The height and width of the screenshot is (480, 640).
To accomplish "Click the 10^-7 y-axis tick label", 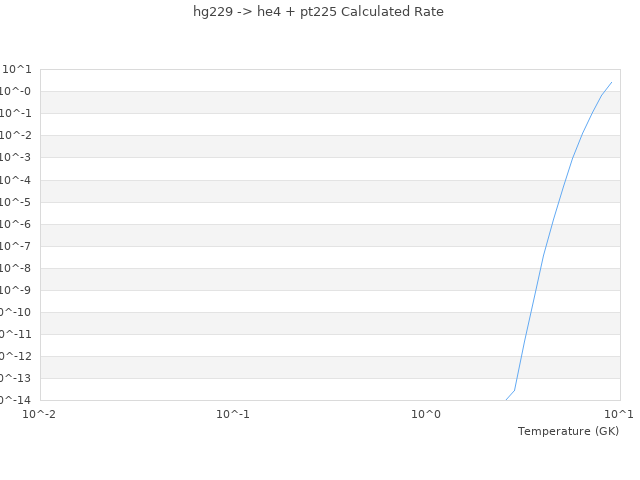I will point(16,246).
